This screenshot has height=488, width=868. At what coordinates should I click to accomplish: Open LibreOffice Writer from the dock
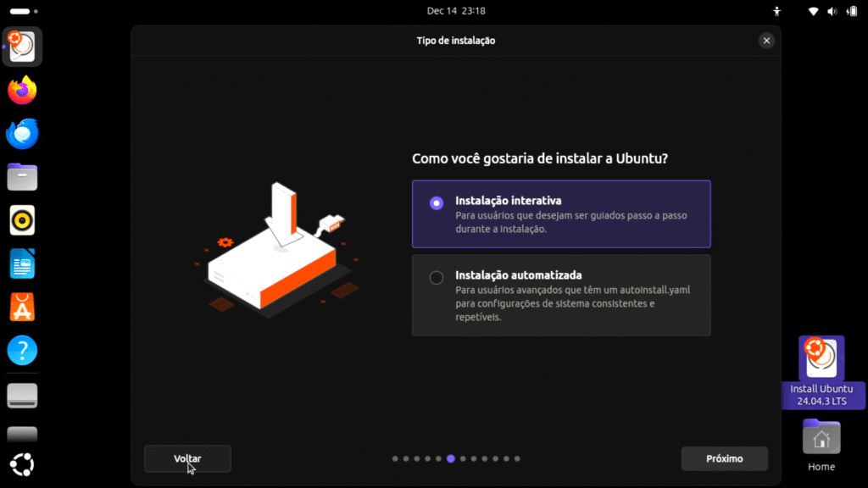point(22,263)
